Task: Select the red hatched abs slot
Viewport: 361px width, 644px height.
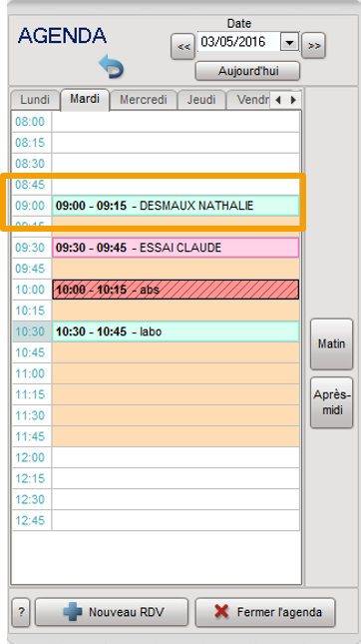Action: 176,290
